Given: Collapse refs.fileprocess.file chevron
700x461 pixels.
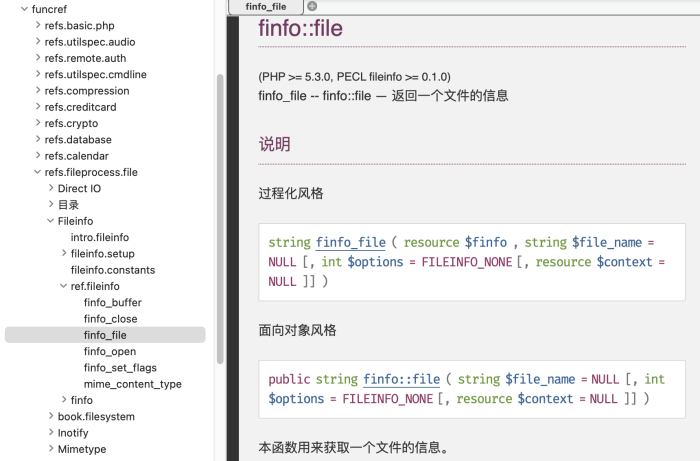Looking at the screenshot, I should 38,172.
